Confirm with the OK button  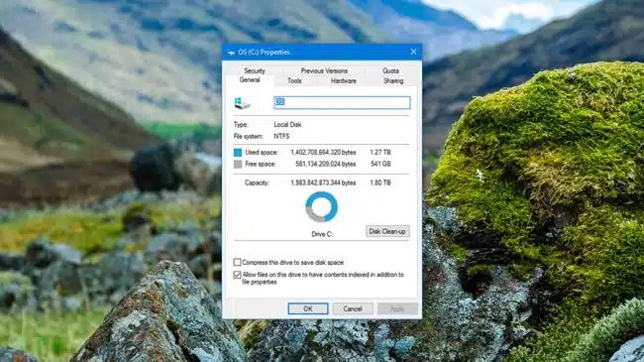point(308,308)
